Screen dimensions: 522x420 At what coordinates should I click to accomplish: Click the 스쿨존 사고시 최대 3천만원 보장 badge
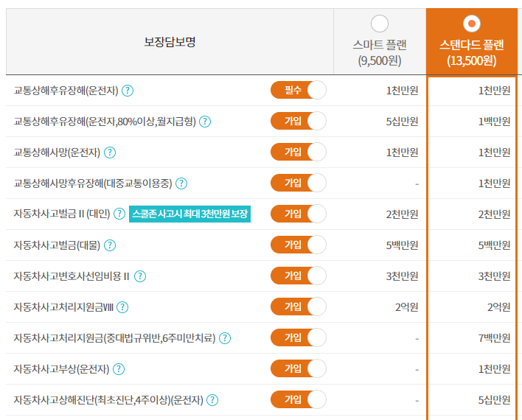(x=191, y=214)
